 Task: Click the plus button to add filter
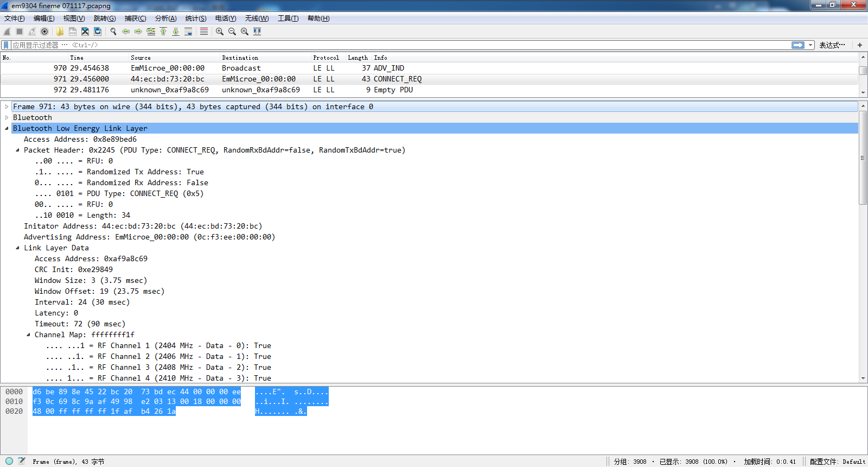tap(860, 45)
